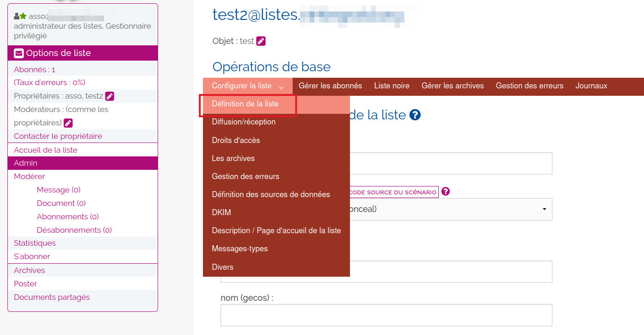Edit moderators via Modérateurs pencil icon
Viewport: 644px width, 335px height.
tap(68, 123)
